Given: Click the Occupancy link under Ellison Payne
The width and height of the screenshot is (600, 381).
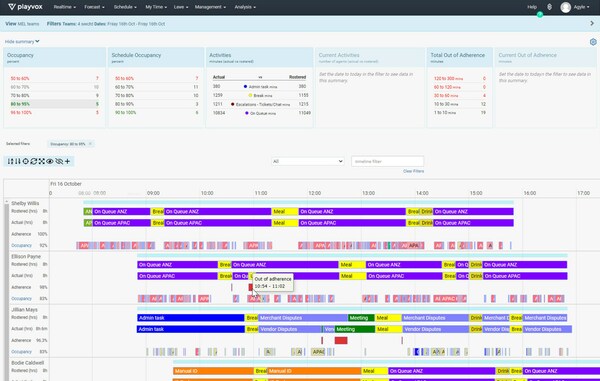Looking at the screenshot, I should 21,299.
